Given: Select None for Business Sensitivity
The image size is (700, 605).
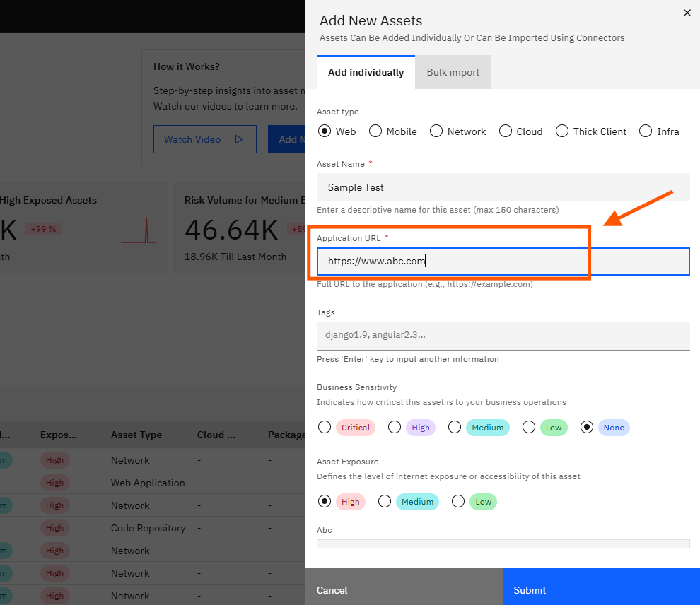Looking at the screenshot, I should coord(587,428).
